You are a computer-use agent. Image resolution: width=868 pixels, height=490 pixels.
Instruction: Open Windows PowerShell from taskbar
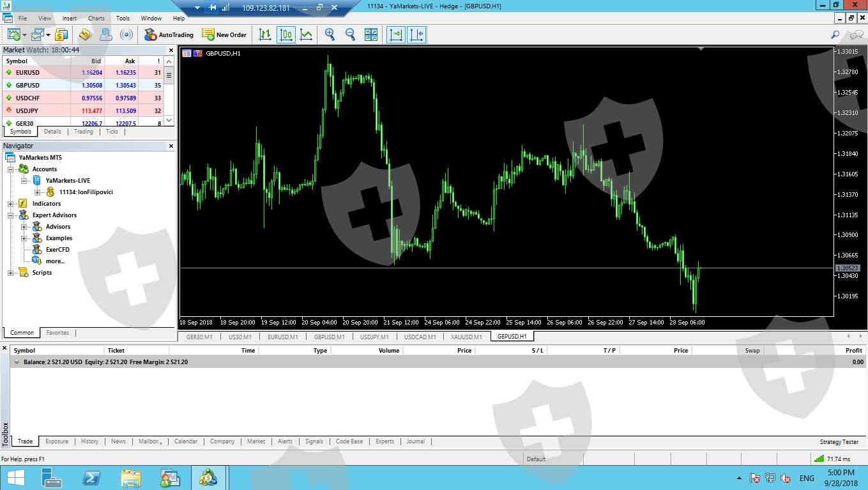click(91, 478)
